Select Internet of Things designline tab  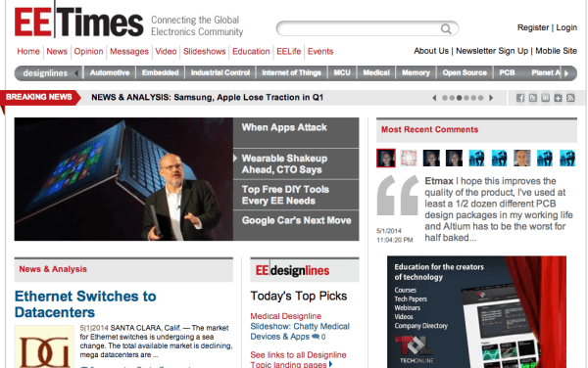click(x=291, y=73)
